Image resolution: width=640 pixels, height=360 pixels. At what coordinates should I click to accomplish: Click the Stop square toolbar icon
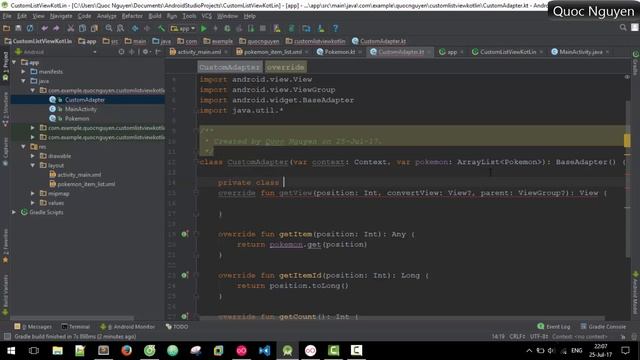tap(263, 28)
